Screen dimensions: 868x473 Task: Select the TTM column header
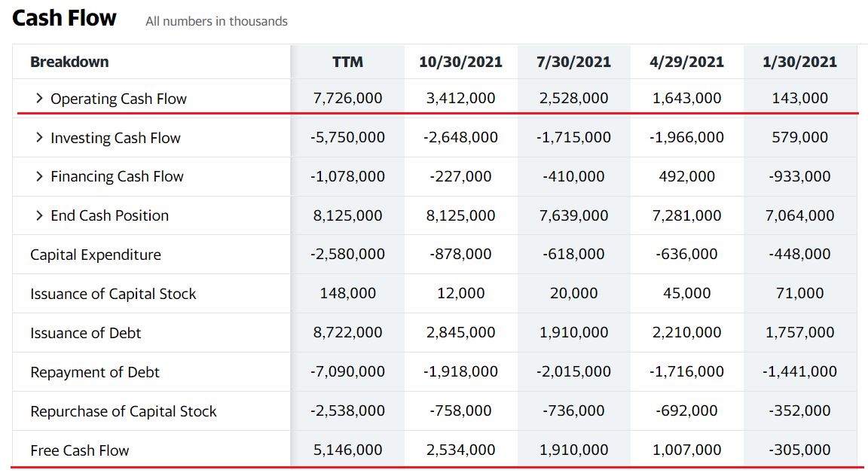347,62
